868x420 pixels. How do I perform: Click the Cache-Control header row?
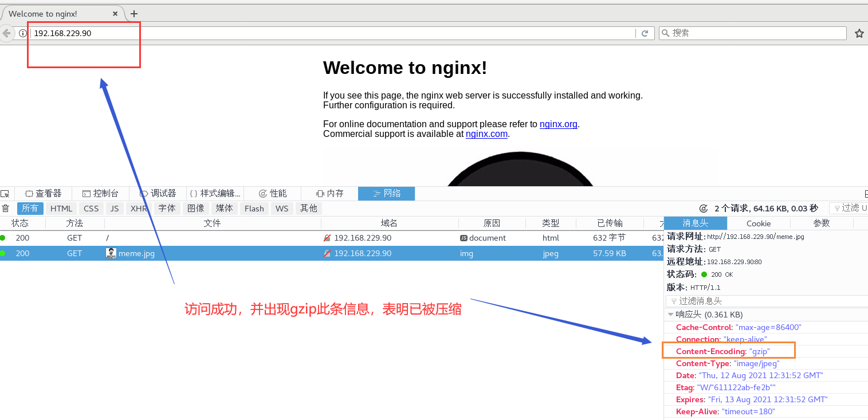pyautogui.click(x=765, y=327)
